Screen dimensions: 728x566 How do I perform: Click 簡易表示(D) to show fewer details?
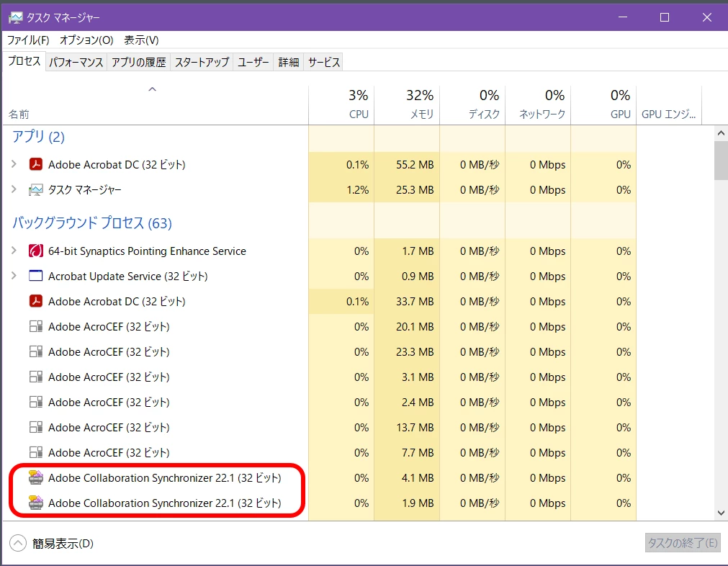click(x=63, y=543)
